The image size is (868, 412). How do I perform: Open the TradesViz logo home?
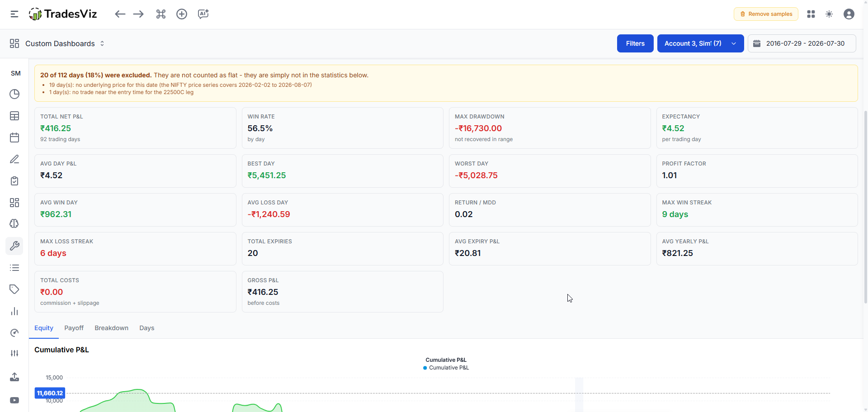(63, 14)
